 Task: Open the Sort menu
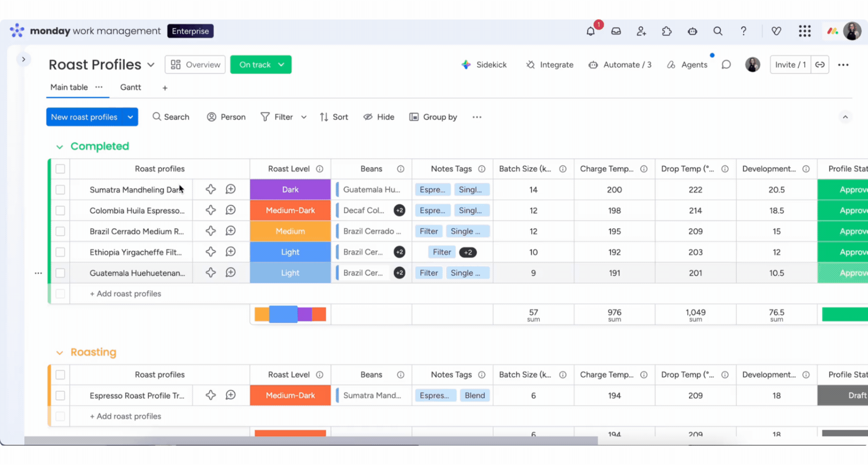[x=334, y=117]
